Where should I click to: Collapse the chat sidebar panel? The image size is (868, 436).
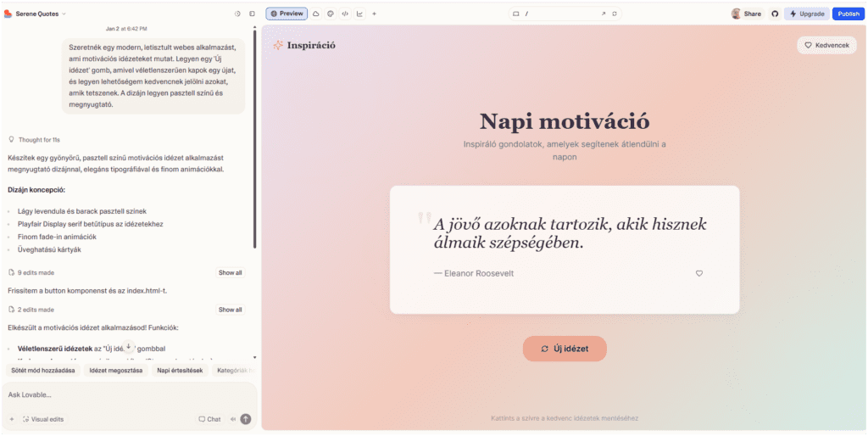tap(252, 14)
